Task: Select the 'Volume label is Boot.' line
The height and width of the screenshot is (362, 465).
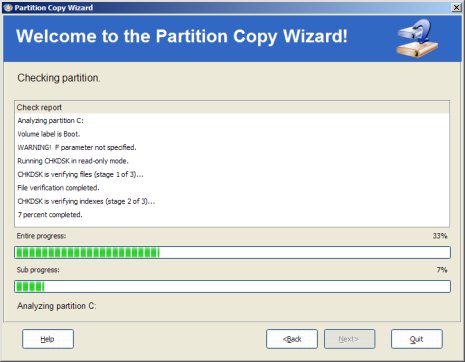Action: click(49, 134)
